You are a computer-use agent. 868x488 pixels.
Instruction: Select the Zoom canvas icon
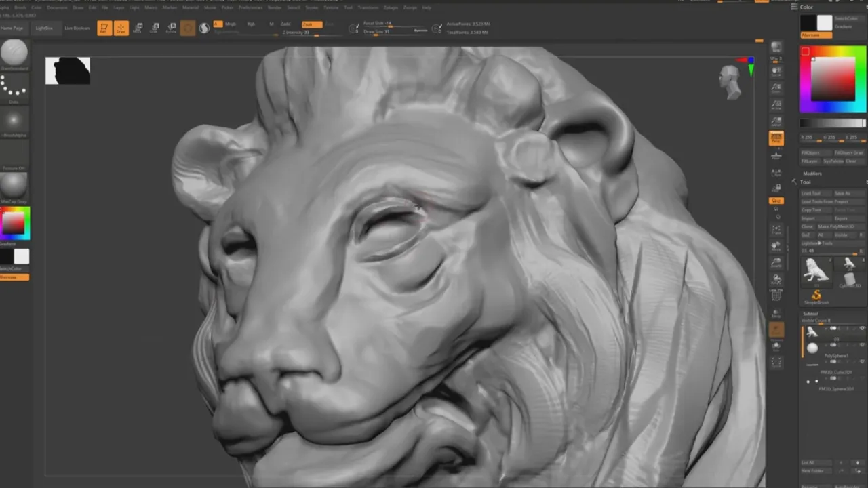coord(776,87)
